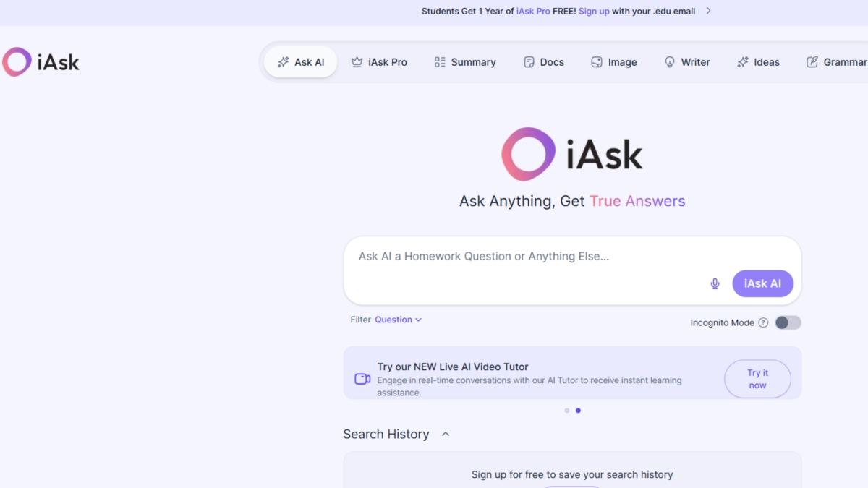The image size is (868, 488).
Task: Click 'Sign up for free to save your search history' text
Action: 572,475
